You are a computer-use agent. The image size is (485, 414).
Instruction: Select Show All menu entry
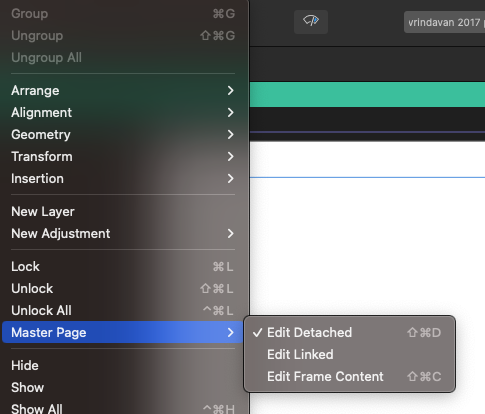[122, 408]
